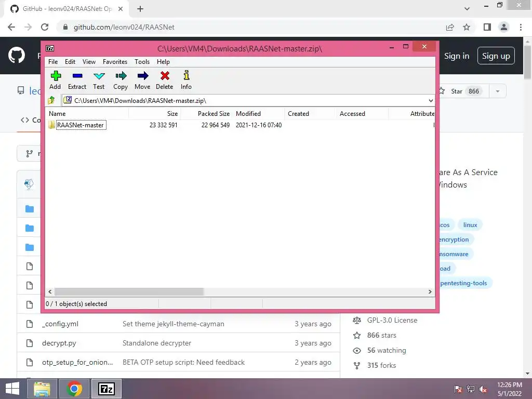Sort by the Accessed column header
This screenshot has width=532, height=399.
[x=362, y=114]
